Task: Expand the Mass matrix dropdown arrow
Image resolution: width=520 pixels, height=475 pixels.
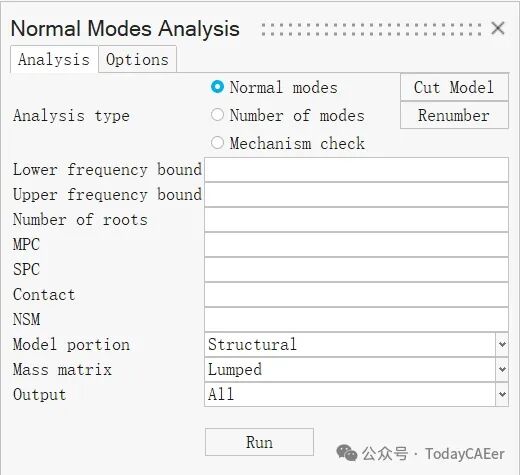Action: (502, 369)
